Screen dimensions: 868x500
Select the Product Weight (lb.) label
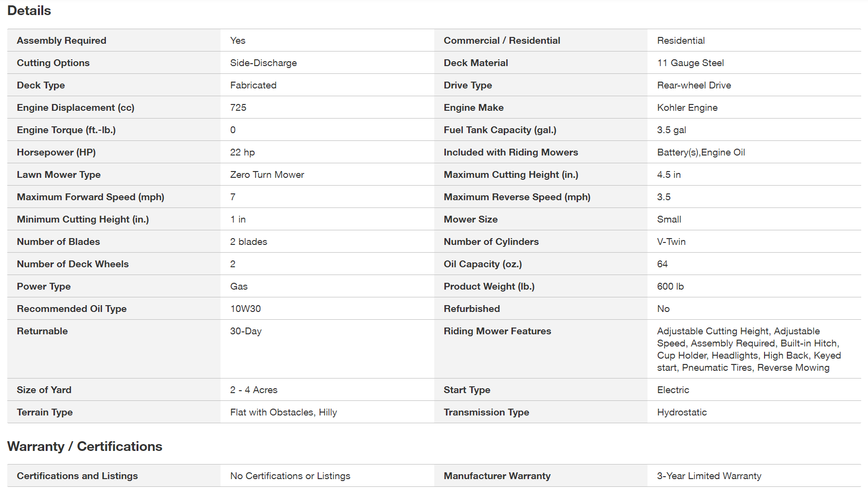[489, 286]
